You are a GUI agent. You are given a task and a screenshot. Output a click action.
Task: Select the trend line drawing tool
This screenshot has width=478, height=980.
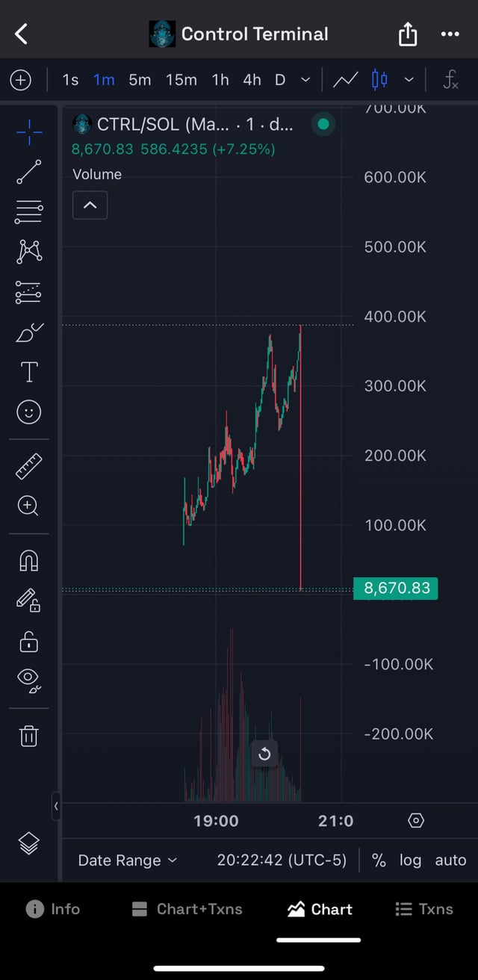coord(29,172)
